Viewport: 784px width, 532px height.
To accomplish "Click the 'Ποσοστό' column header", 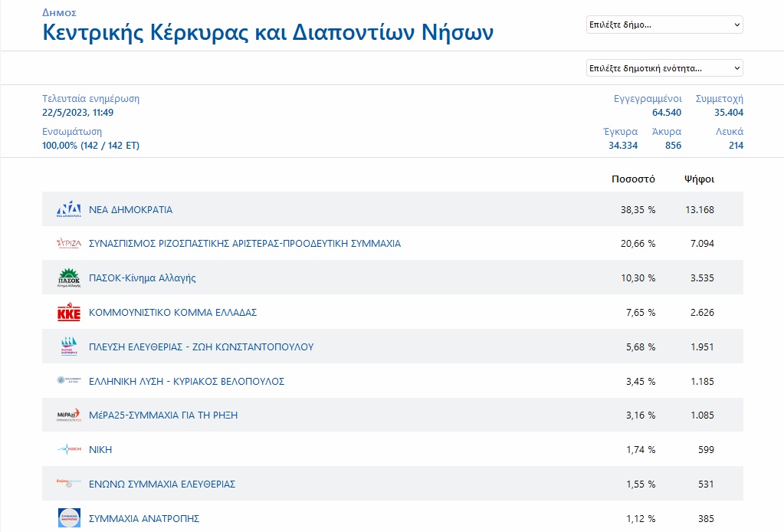I will 633,179.
